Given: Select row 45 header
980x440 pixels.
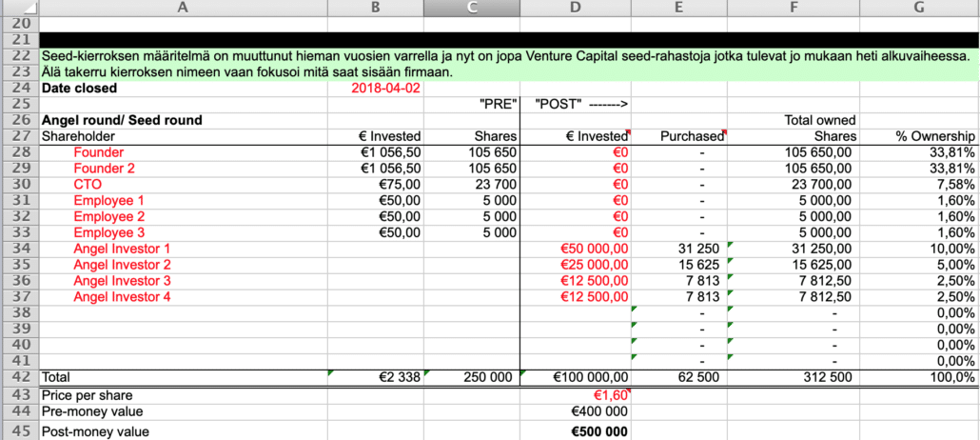Looking at the screenshot, I should [19, 431].
